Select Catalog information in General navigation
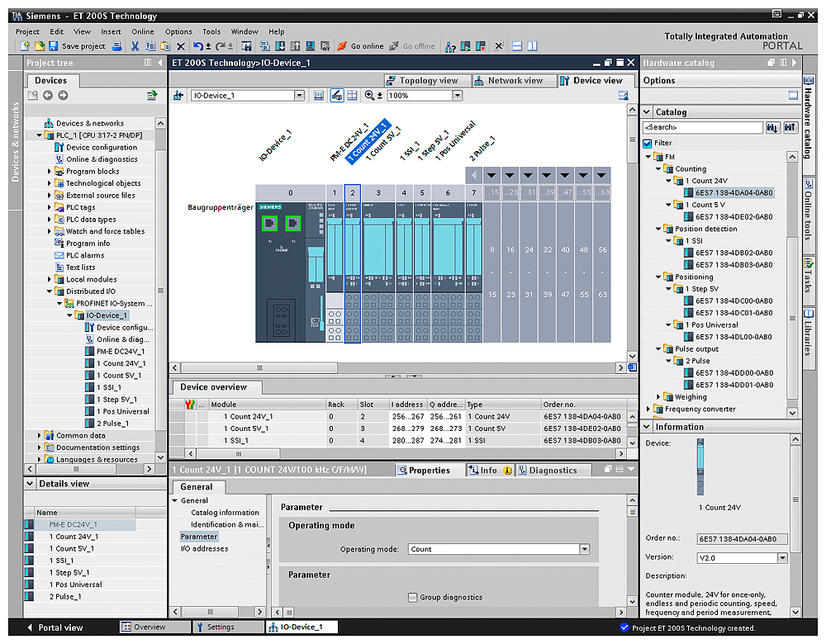This screenshot has height=644, width=826. point(225,513)
